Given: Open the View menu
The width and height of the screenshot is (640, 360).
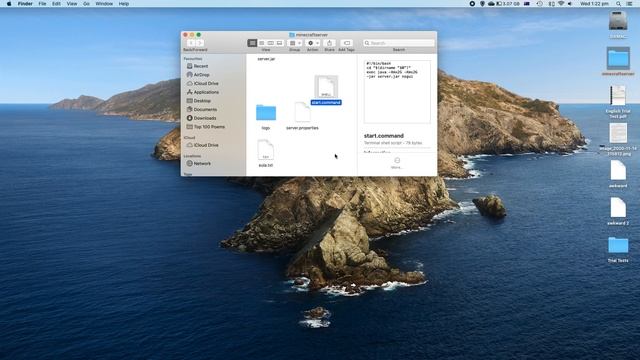Looking at the screenshot, I should 72,4.
